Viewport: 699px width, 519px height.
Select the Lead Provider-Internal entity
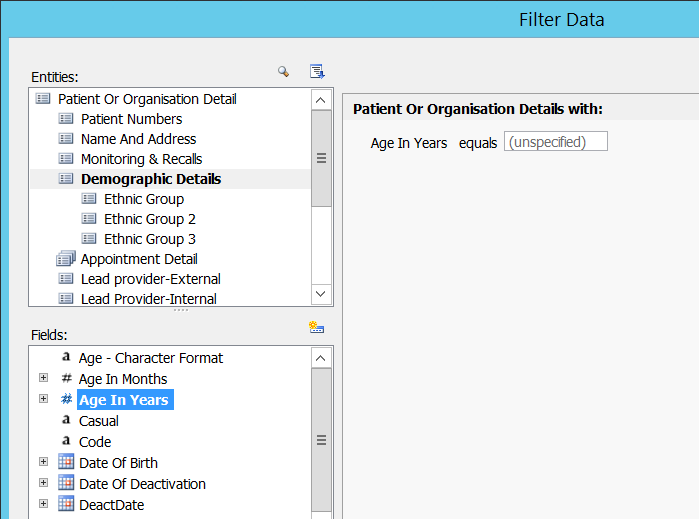(x=149, y=299)
